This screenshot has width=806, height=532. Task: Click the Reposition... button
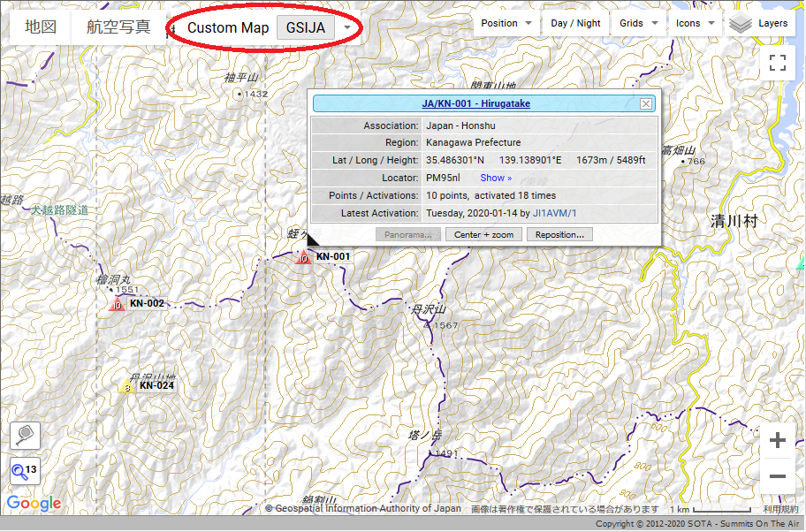559,235
